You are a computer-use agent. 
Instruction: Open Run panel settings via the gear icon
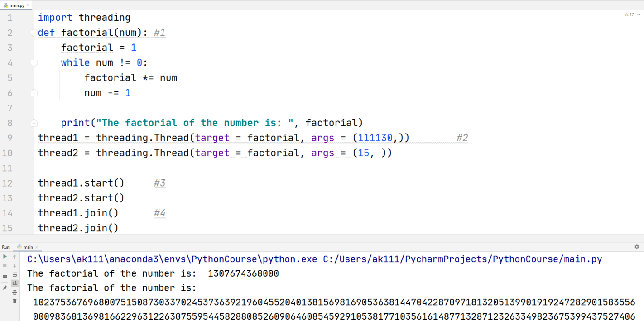click(x=637, y=246)
